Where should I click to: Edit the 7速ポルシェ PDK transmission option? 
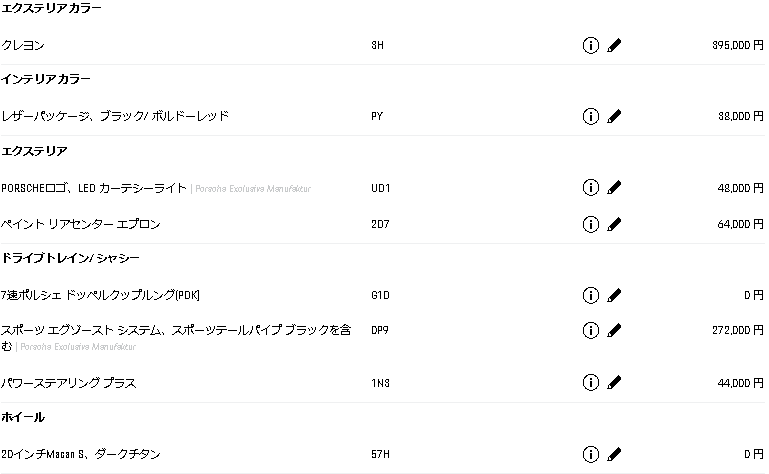(x=614, y=295)
